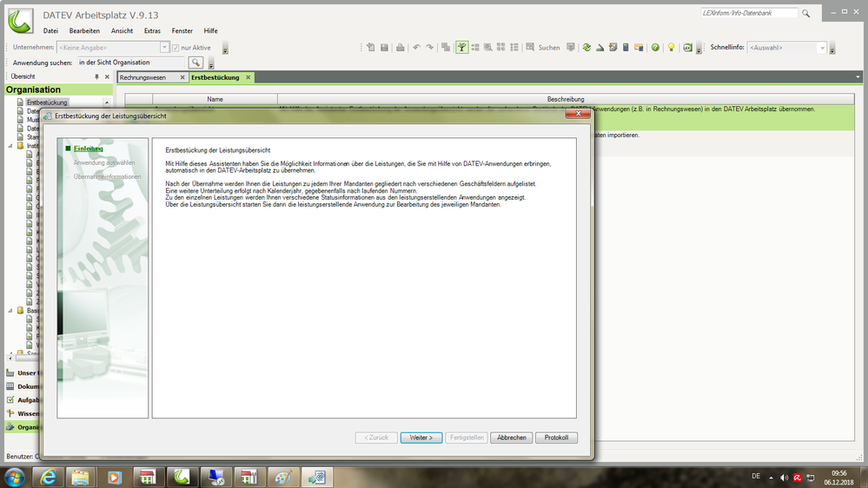Click the pin icon in Übersicht panel
Image resolution: width=868 pixels, height=488 pixels.
[96, 77]
